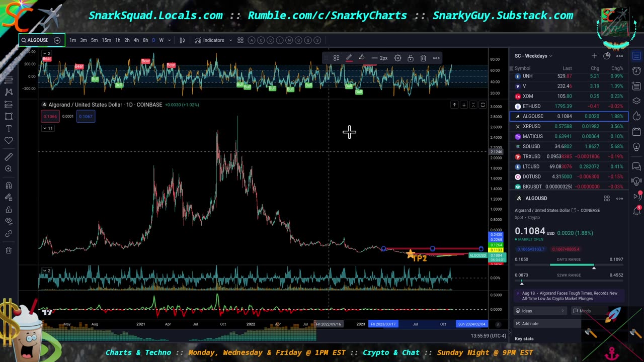The width and height of the screenshot is (644, 362).
Task: Open drawing templates in floating toolbar
Action: (336, 58)
